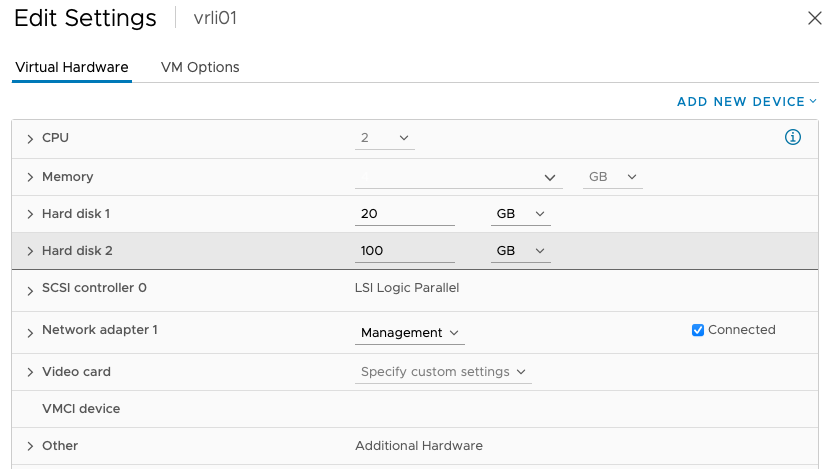833x469 pixels.
Task: Click the CPU info icon
Action: [x=793, y=137]
